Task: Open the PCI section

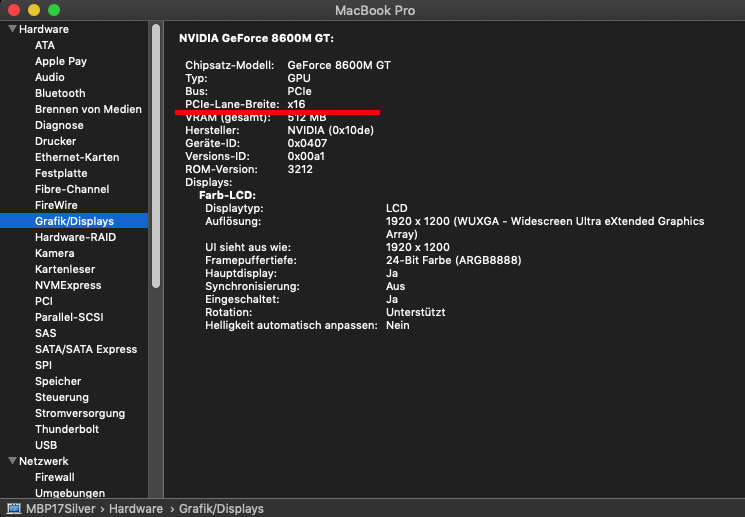Action: [44, 301]
